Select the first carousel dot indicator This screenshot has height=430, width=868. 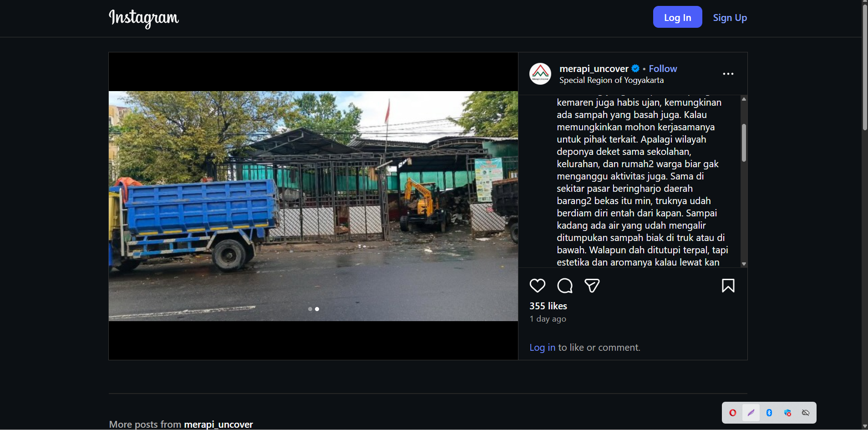310,309
